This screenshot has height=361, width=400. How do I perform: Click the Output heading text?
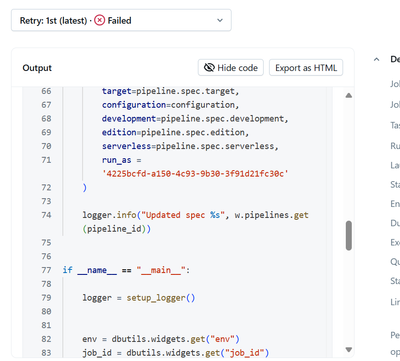37,68
